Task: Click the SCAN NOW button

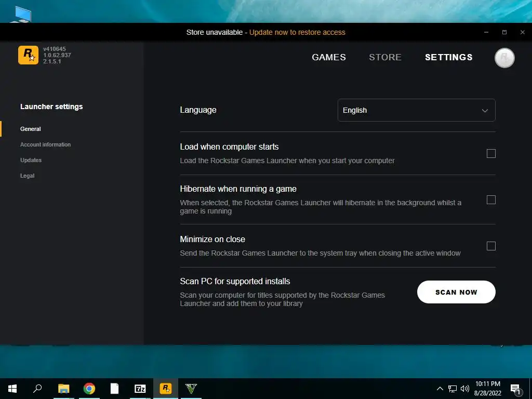Action: [x=456, y=292]
